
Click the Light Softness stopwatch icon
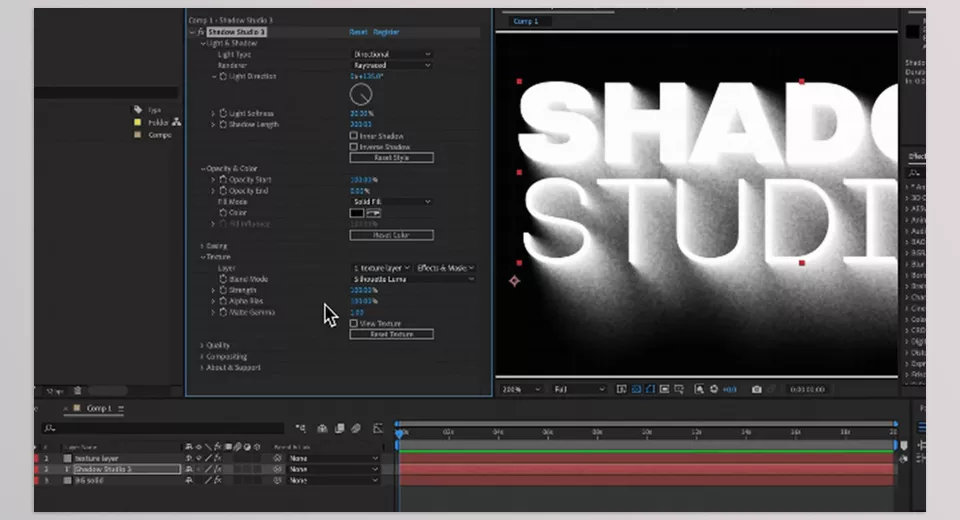223,113
